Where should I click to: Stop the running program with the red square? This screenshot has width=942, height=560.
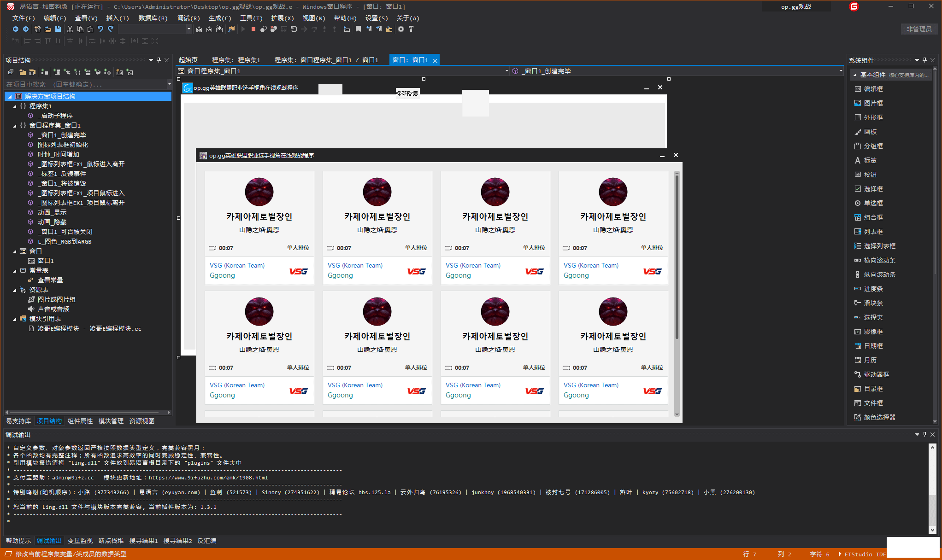click(253, 29)
